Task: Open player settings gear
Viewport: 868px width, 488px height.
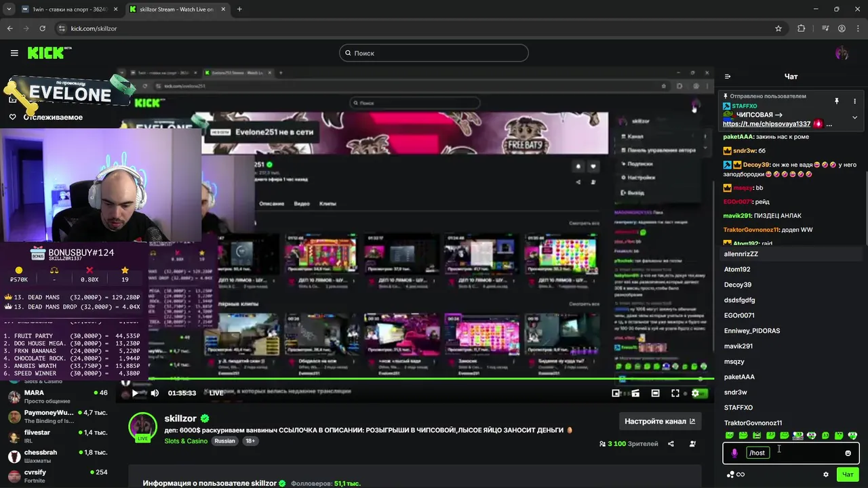Action: (x=695, y=393)
